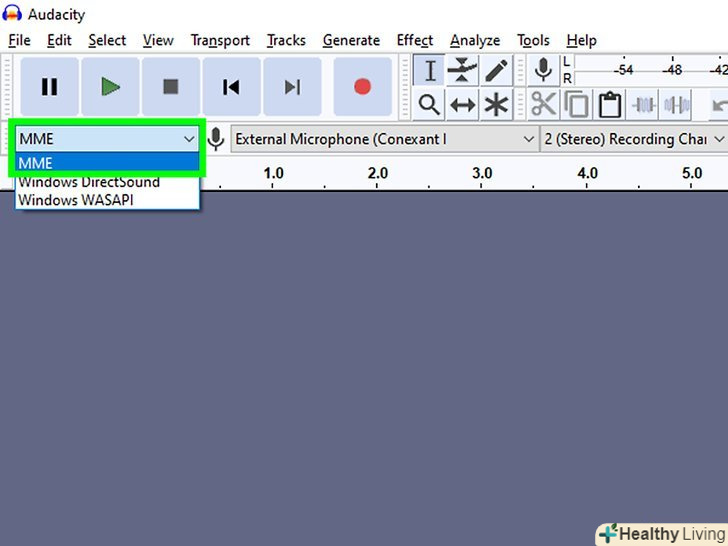The width and height of the screenshot is (728, 546).
Task: Click the Audacity headphones logo icon
Action: (x=12, y=13)
